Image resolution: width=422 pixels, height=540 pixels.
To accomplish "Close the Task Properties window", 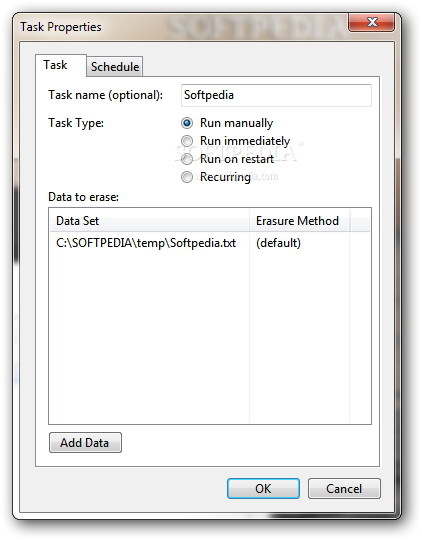I will point(371,22).
